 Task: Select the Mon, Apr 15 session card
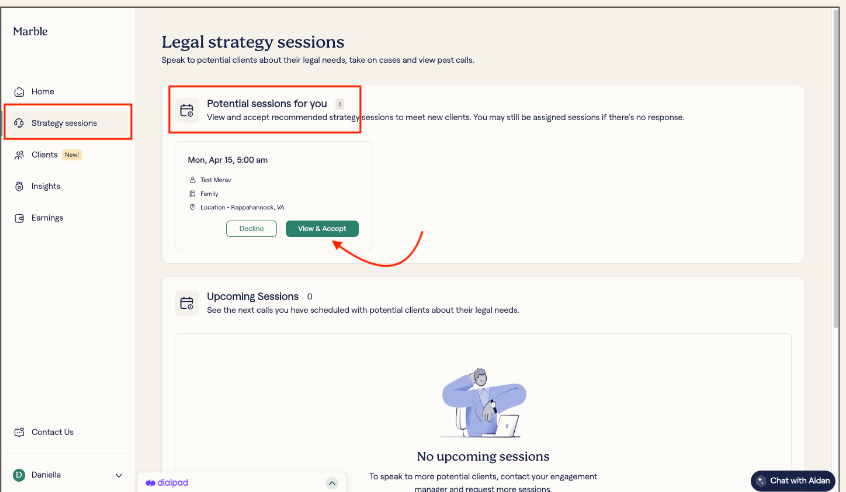click(273, 180)
